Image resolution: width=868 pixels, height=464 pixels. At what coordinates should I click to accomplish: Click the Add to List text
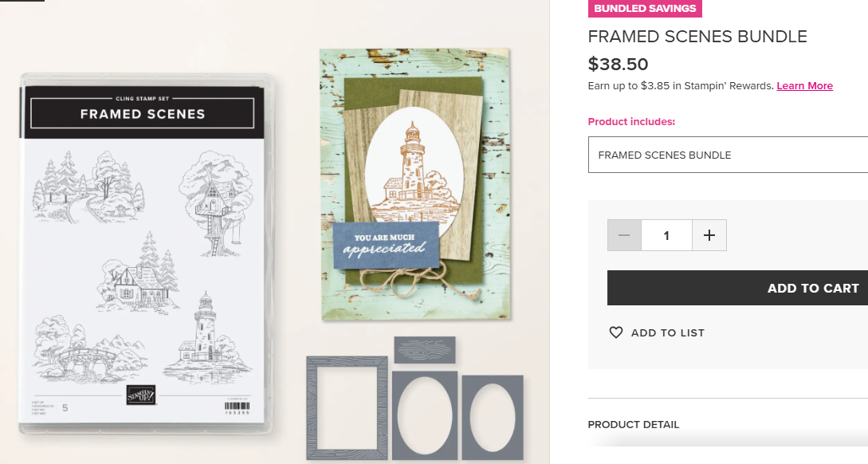(668, 332)
